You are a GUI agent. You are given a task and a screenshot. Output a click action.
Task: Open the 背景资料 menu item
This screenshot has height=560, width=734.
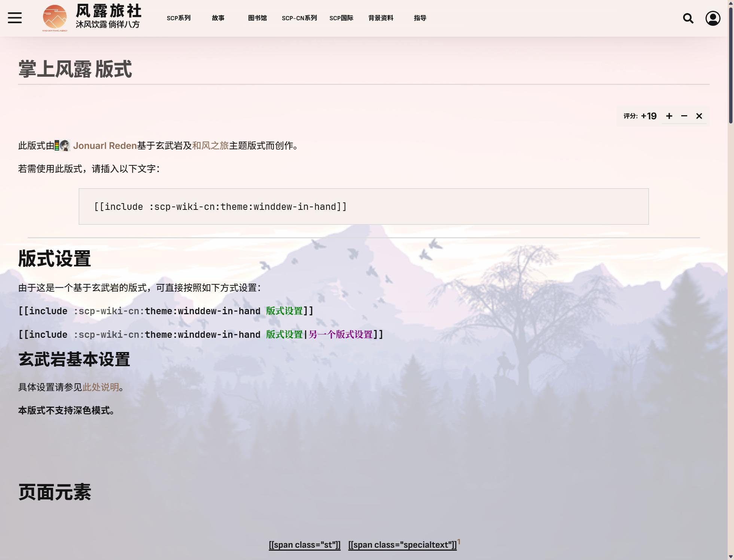click(381, 18)
